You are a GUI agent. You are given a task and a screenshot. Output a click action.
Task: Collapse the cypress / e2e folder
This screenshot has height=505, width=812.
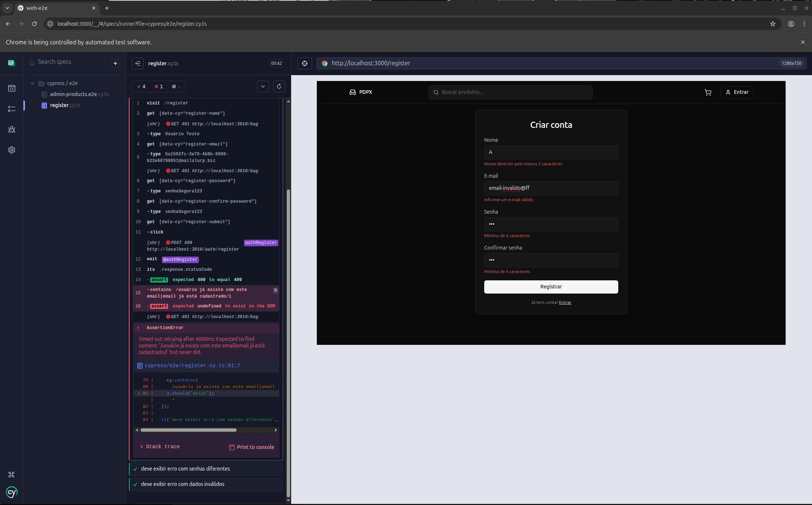[33, 83]
